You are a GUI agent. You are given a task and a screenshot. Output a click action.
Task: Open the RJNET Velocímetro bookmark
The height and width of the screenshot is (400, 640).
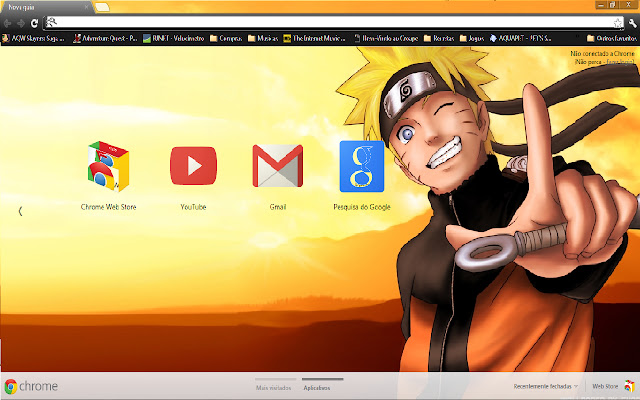coord(173,38)
